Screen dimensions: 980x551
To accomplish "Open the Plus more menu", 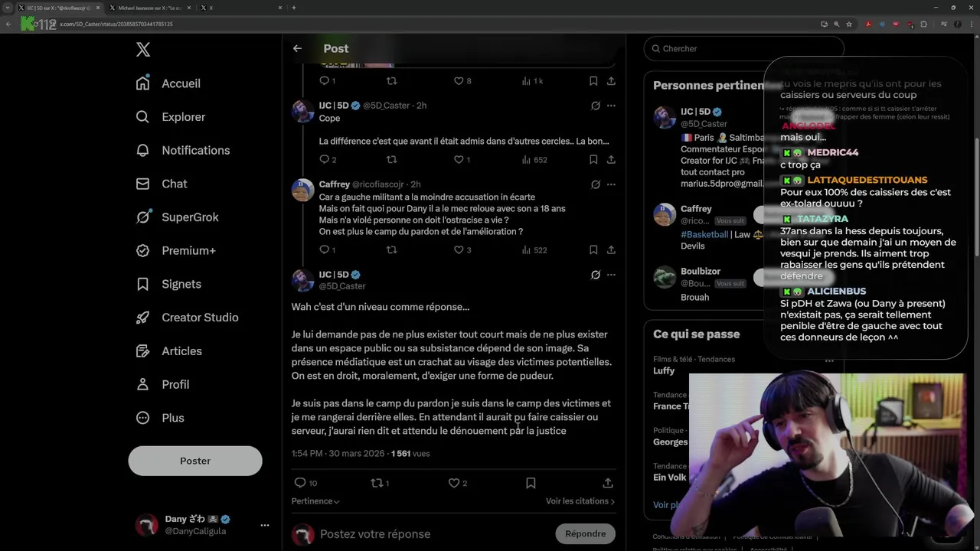I will [x=160, y=418].
